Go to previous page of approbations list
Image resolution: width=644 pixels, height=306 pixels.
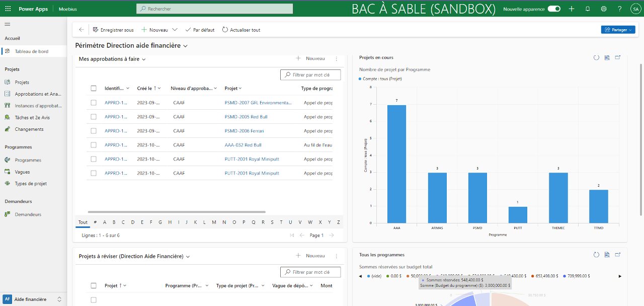(302, 235)
